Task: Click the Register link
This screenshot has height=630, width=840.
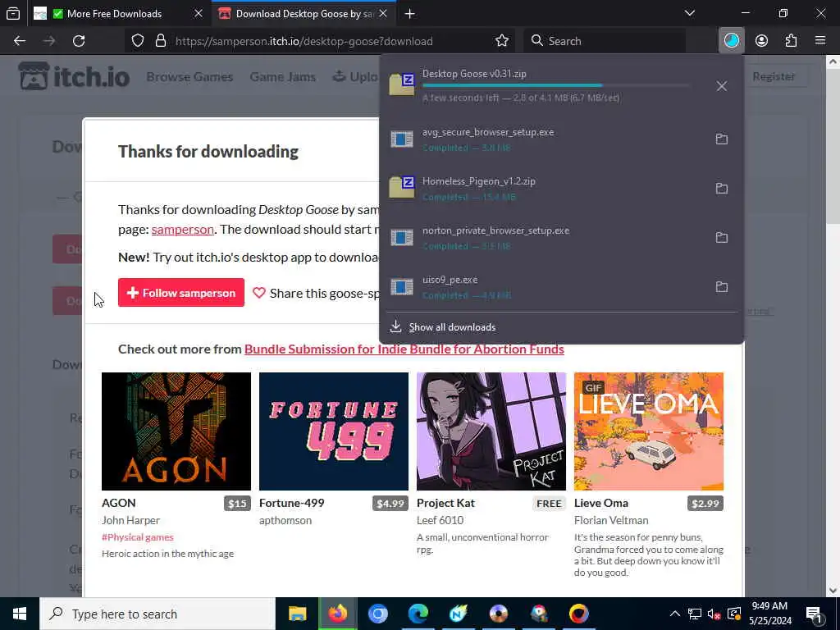Action: tap(774, 76)
